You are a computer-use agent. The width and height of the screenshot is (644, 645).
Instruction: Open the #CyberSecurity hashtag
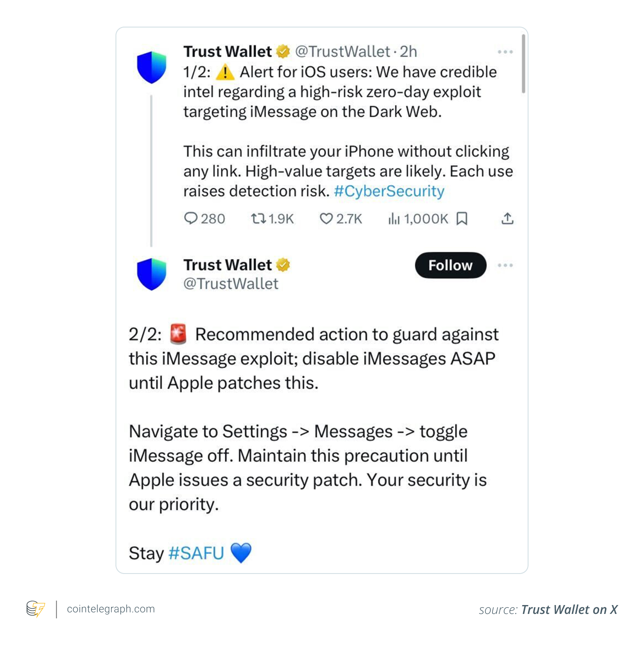pos(389,191)
